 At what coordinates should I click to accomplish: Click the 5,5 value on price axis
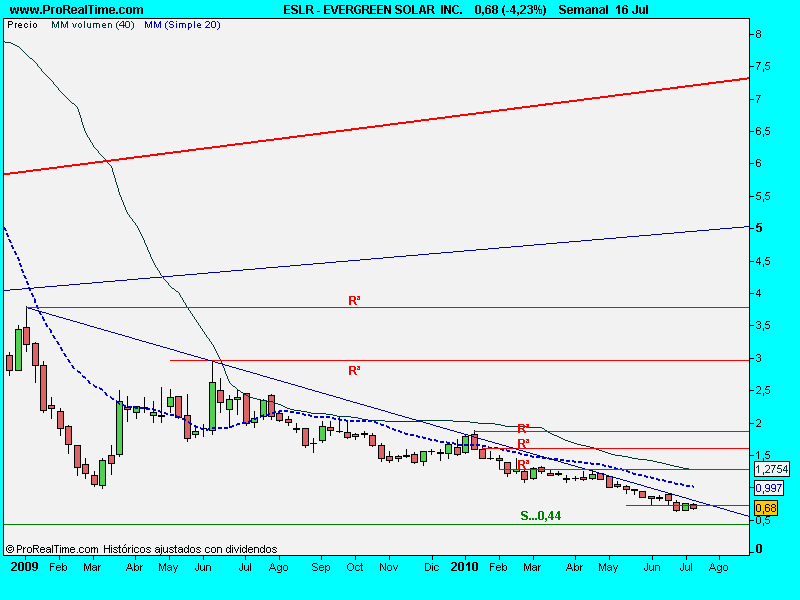pyautogui.click(x=763, y=196)
